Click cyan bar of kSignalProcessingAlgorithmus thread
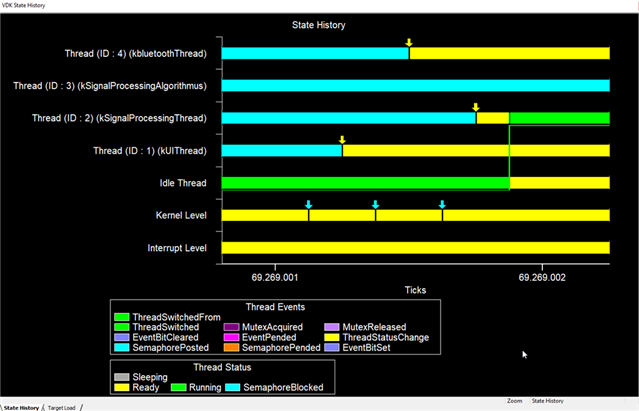The height and width of the screenshot is (411, 639). [416, 86]
